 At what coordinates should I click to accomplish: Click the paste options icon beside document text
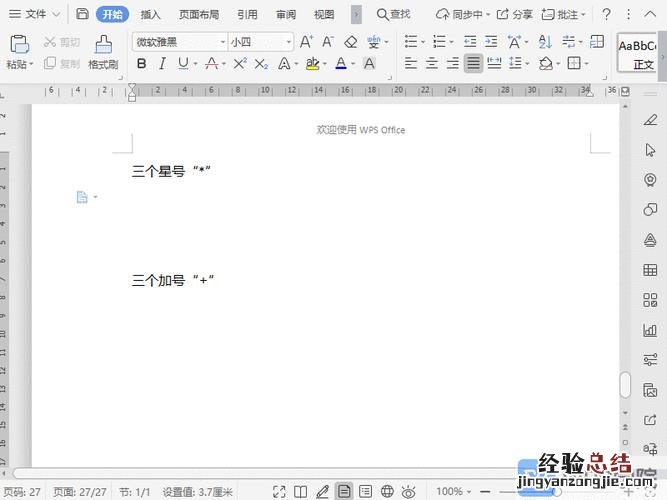pyautogui.click(x=83, y=197)
